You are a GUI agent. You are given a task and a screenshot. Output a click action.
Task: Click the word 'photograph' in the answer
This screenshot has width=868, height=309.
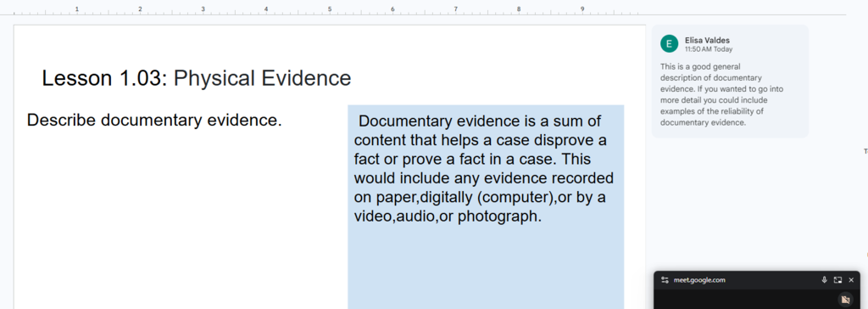[498, 217]
